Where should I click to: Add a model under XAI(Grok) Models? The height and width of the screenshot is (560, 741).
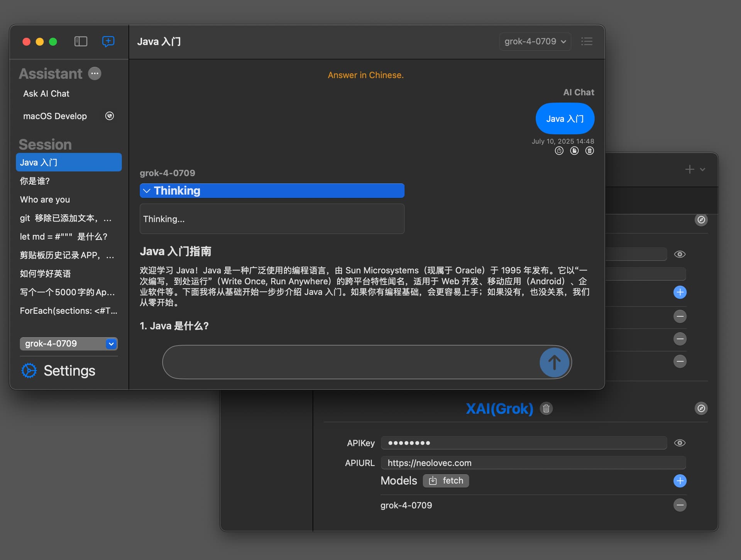click(x=680, y=481)
